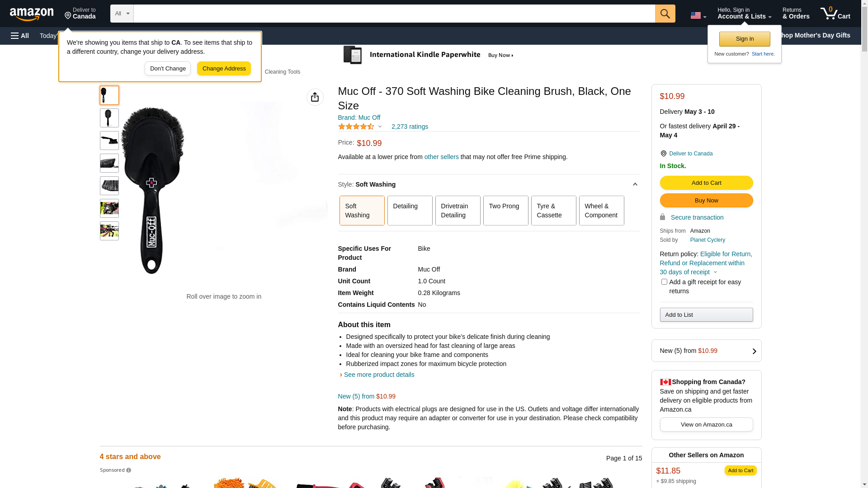868x488 pixels.
Task: Expand the New (5) from $10.99 panel
Action: (x=706, y=351)
